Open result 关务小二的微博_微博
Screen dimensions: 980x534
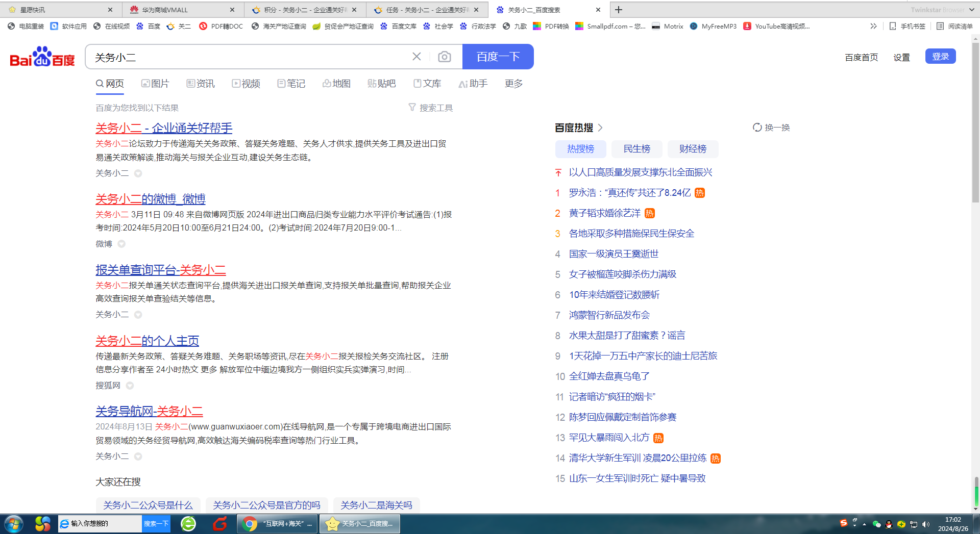(151, 199)
